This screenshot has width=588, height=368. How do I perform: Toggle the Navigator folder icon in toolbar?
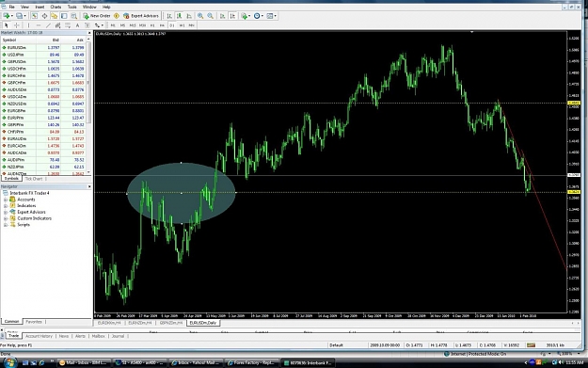[x=55, y=16]
